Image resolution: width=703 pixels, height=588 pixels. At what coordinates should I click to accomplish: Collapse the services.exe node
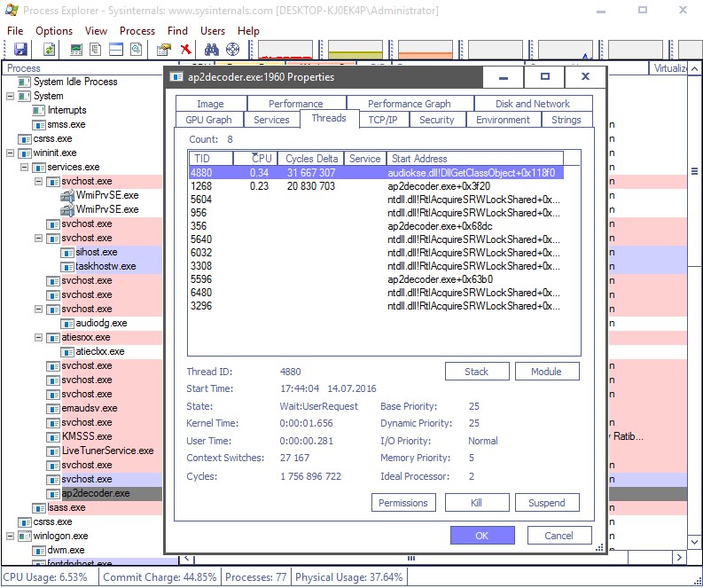tap(24, 168)
